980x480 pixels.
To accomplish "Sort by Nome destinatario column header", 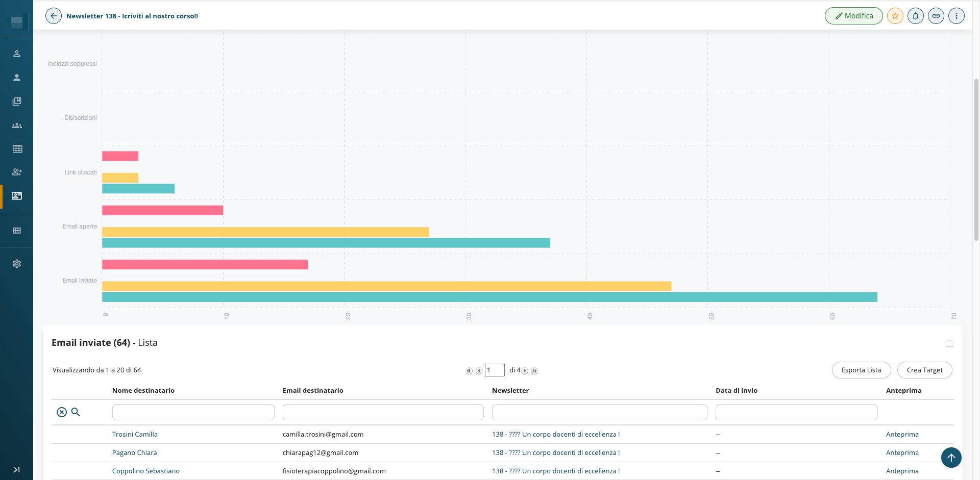I will 143,391.
